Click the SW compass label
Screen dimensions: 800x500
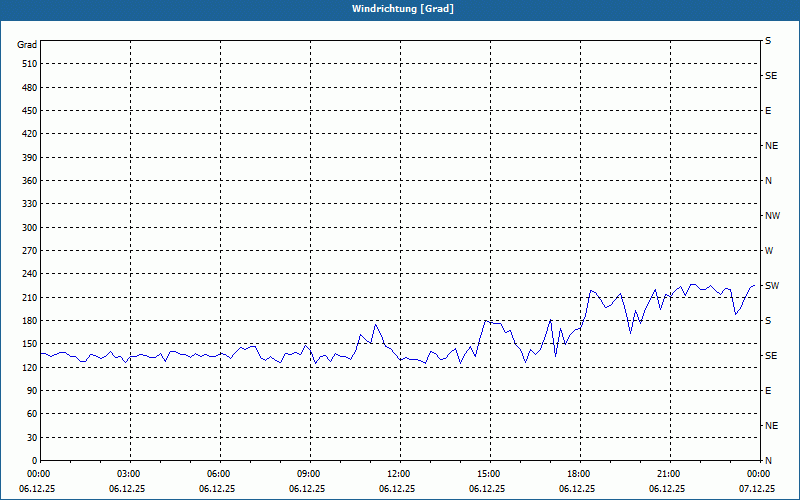click(772, 286)
